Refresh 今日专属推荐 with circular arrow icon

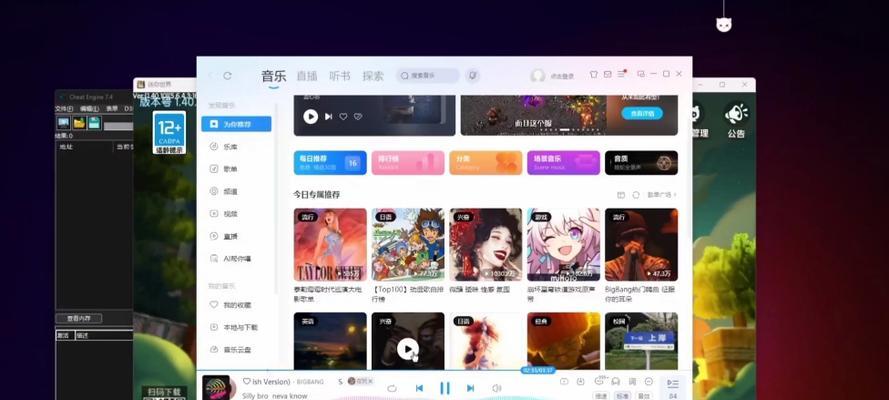tap(636, 195)
